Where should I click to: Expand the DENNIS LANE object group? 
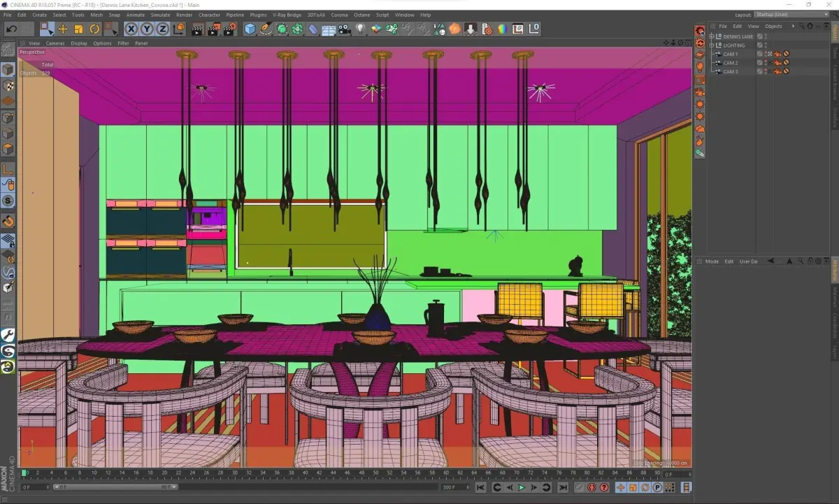point(712,36)
